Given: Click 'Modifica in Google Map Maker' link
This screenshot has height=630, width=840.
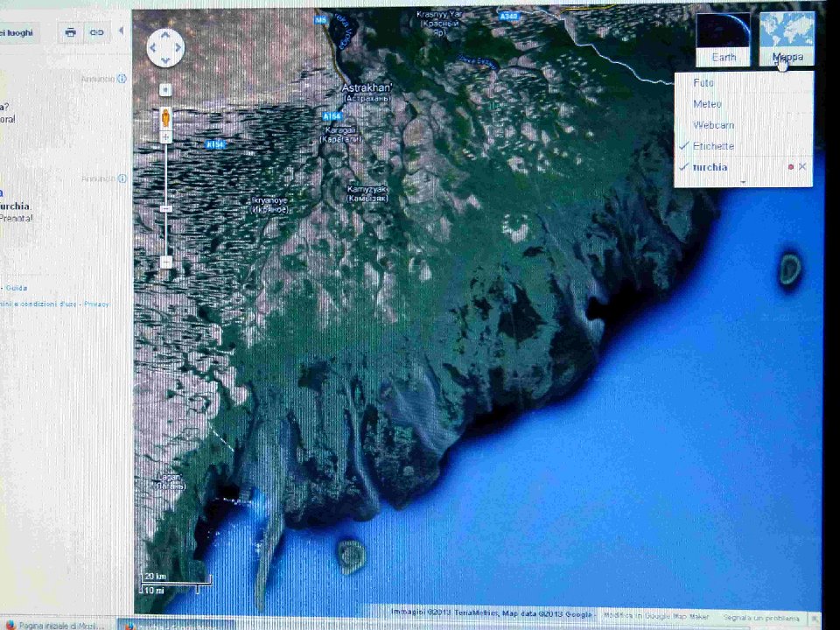Looking at the screenshot, I should pyautogui.click(x=655, y=617).
